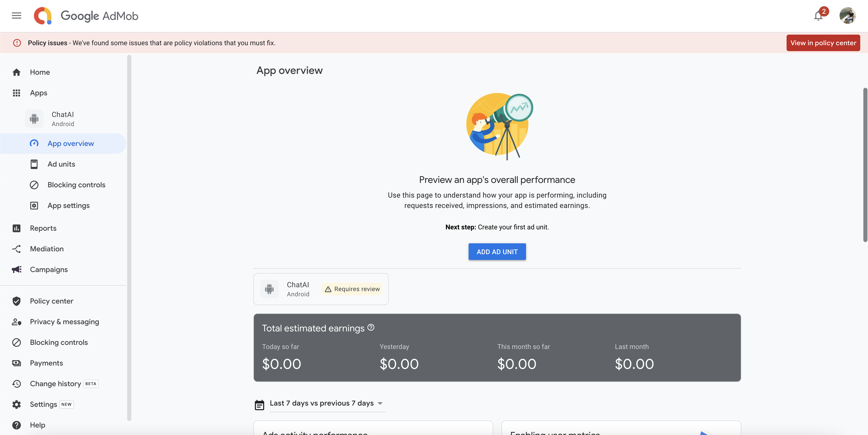
Task: Click the page vertical scrollbar
Action: [x=865, y=165]
